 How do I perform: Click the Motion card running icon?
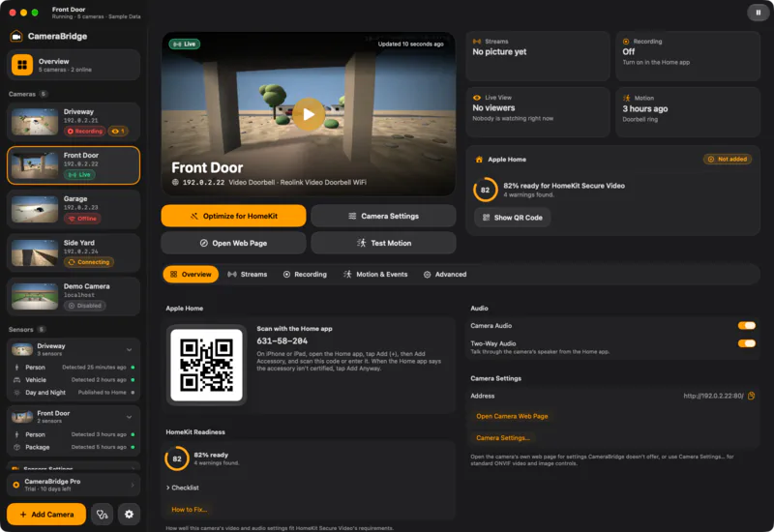pyautogui.click(x=626, y=98)
